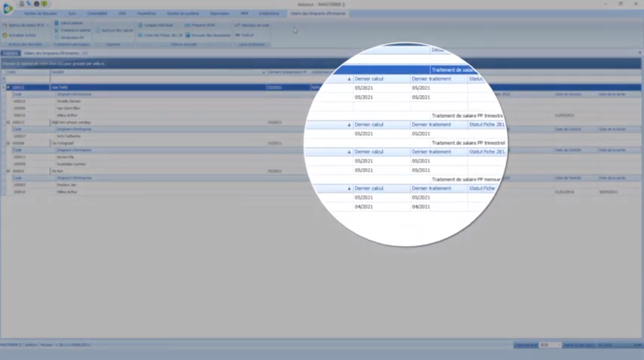Image resolution: width=644 pixels, height=360 pixels.
Task: Collapse the first company row 100012
Action: point(8,87)
